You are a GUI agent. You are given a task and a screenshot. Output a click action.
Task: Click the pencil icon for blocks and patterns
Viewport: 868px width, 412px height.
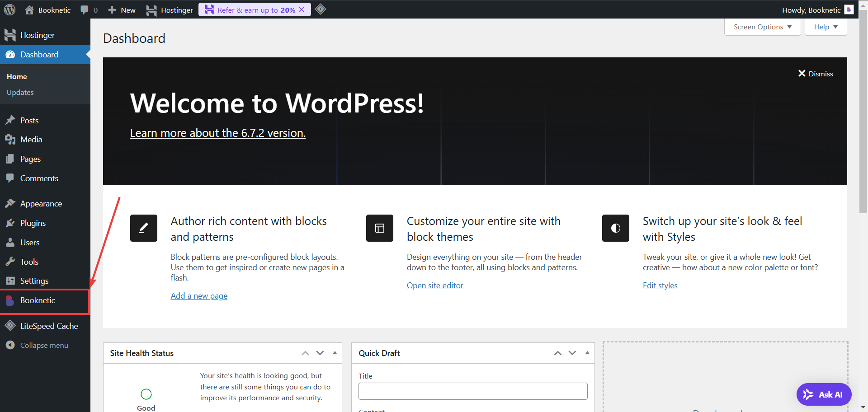[143, 228]
